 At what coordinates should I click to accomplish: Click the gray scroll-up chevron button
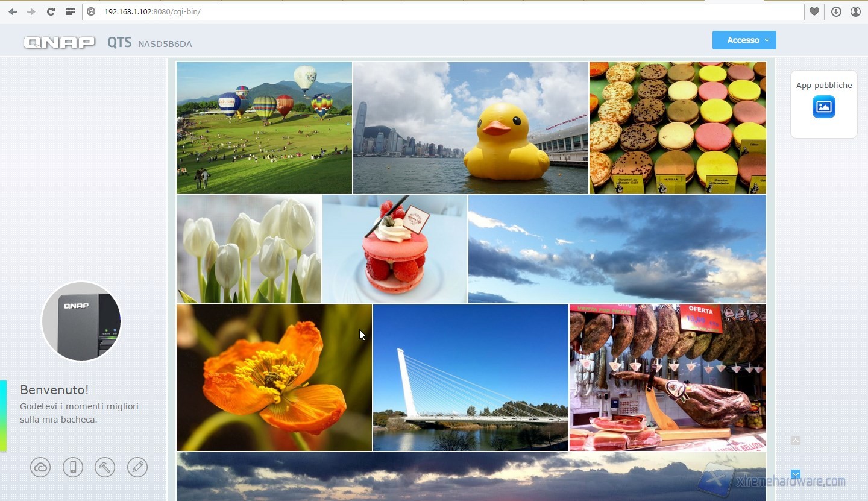click(795, 441)
